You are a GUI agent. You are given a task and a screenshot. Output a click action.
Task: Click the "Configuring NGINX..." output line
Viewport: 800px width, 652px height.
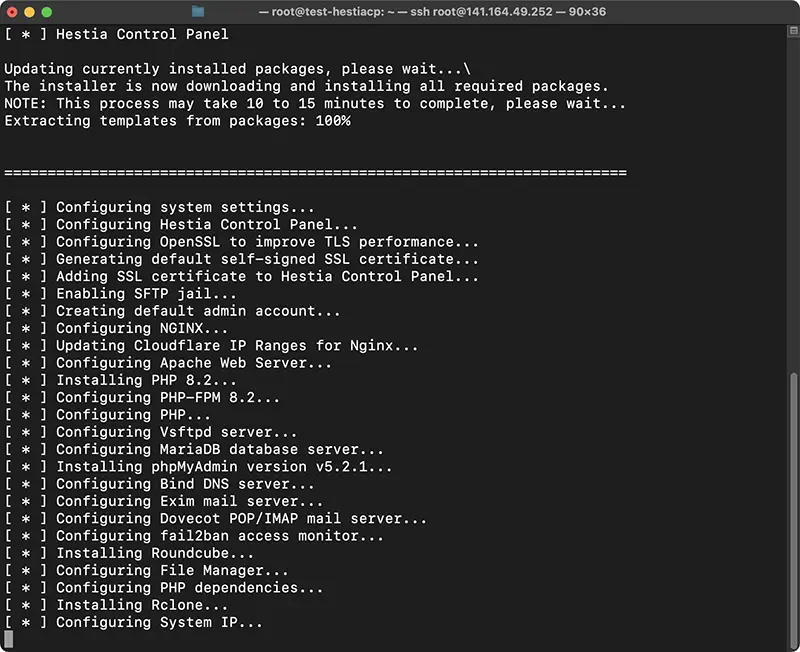tap(116, 328)
